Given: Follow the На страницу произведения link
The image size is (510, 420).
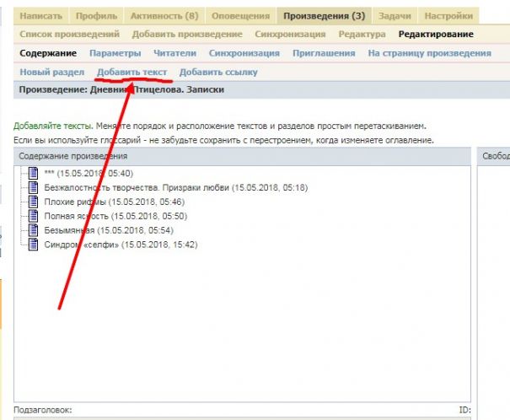Looking at the screenshot, I should [429, 53].
